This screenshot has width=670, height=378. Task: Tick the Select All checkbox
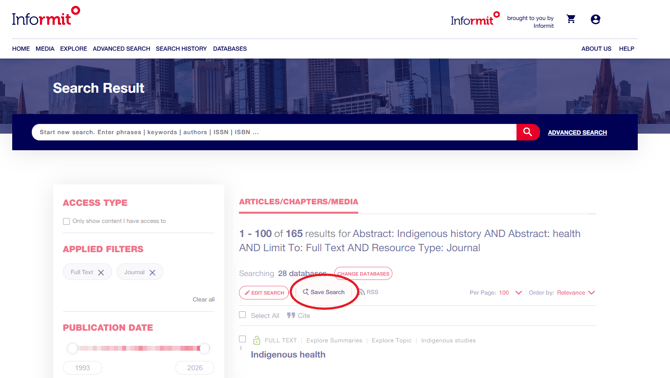[242, 315]
